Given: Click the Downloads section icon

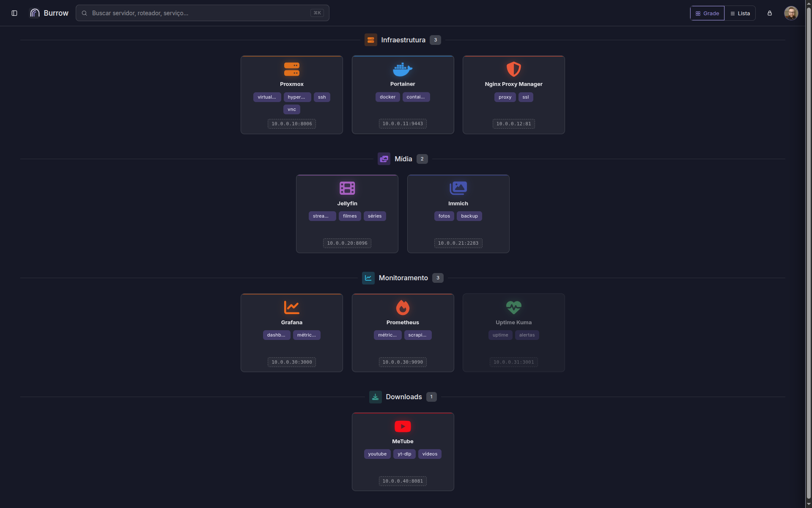Looking at the screenshot, I should coord(375,397).
